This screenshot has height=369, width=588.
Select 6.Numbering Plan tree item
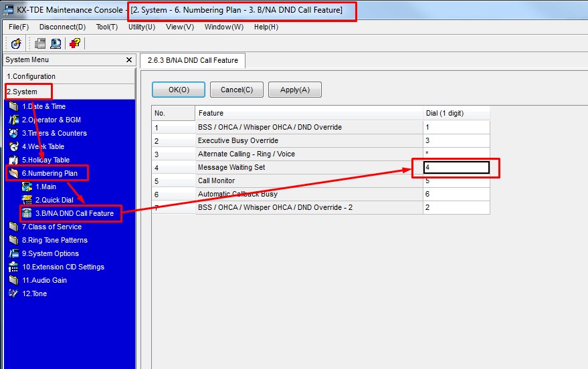pyautogui.click(x=50, y=173)
